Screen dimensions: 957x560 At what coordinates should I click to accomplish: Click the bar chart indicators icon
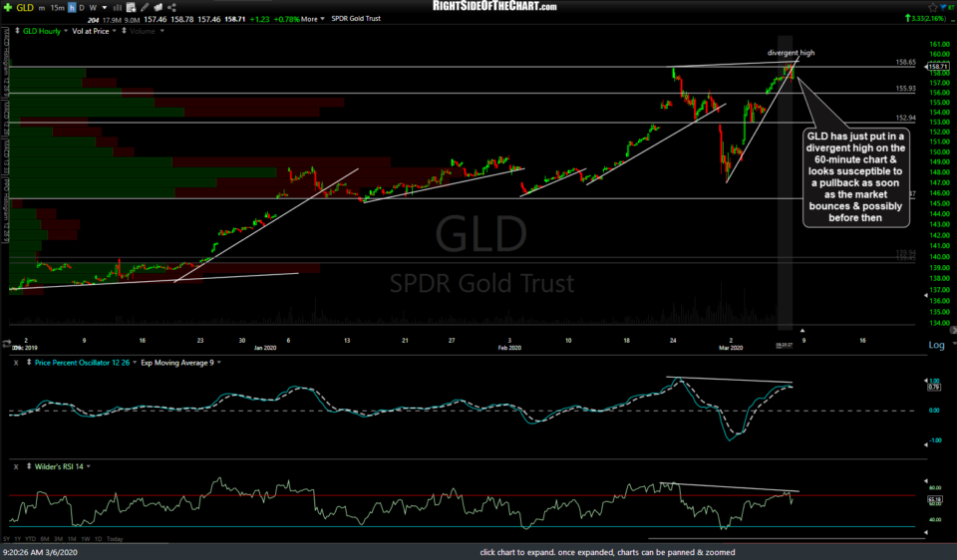[118, 8]
